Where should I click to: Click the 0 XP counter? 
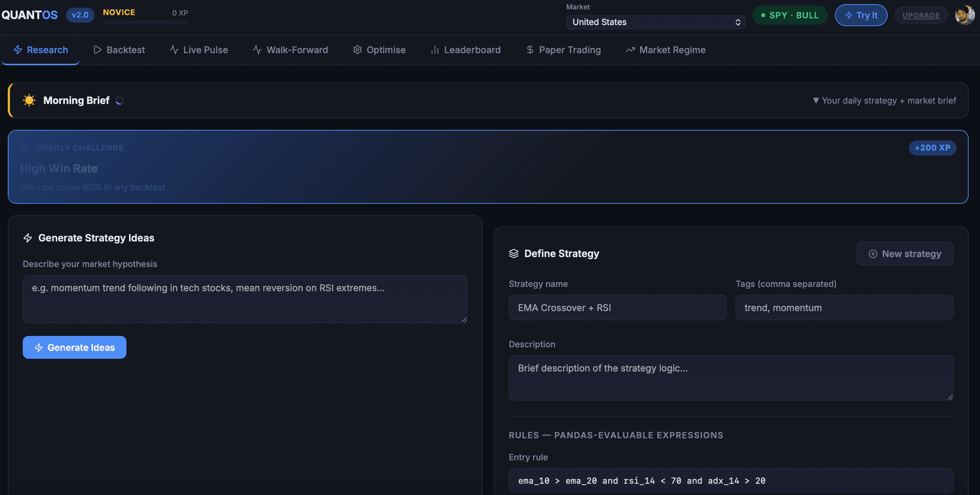[x=180, y=13]
